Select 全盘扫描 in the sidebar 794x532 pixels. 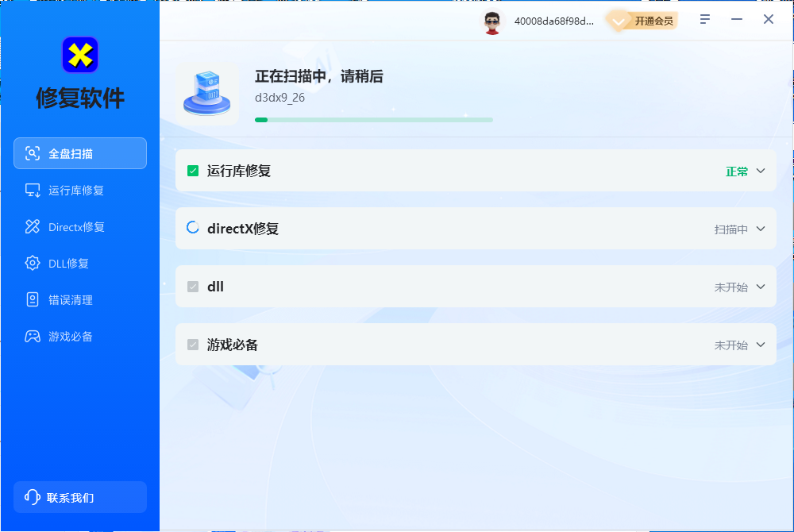[80, 153]
